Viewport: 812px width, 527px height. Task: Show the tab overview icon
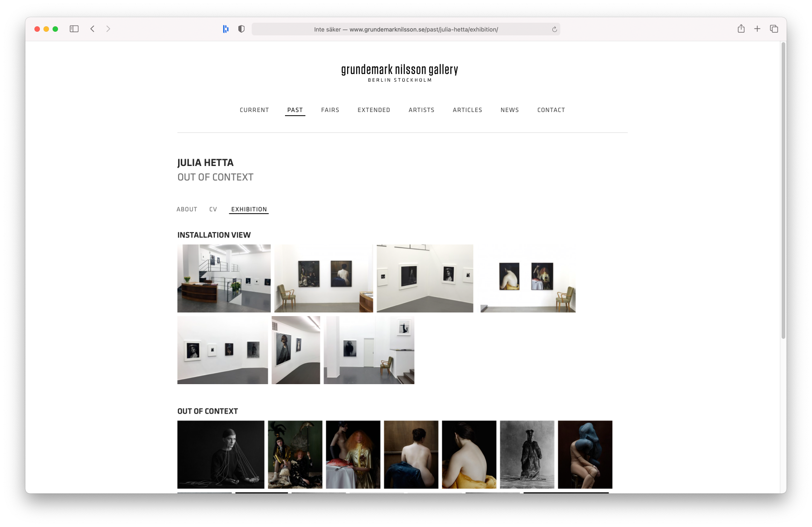click(x=774, y=29)
